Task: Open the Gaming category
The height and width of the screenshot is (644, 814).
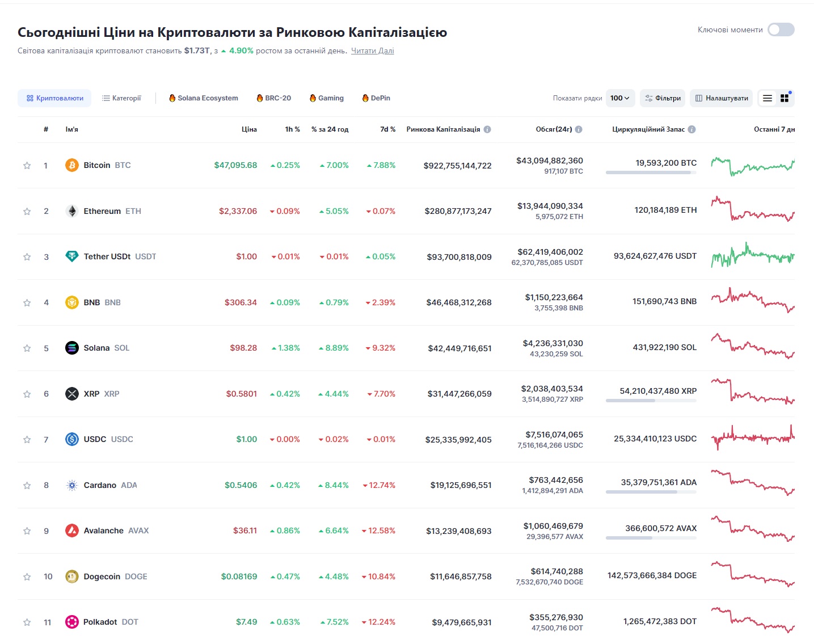Action: (x=327, y=98)
